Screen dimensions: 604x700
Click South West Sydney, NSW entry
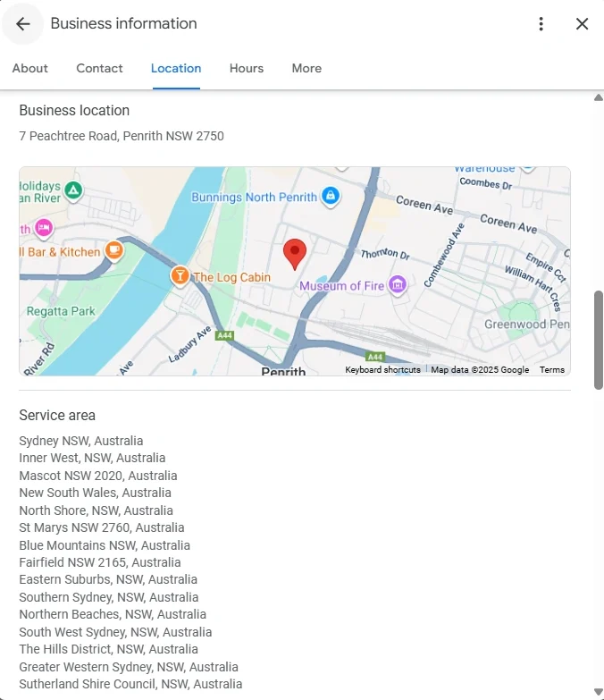coord(115,632)
